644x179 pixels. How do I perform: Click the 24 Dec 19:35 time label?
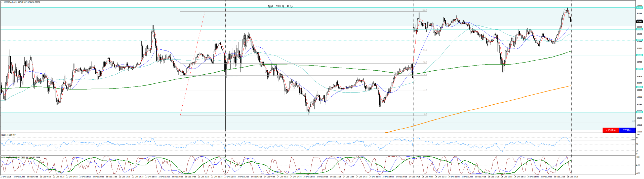(x=414, y=177)
